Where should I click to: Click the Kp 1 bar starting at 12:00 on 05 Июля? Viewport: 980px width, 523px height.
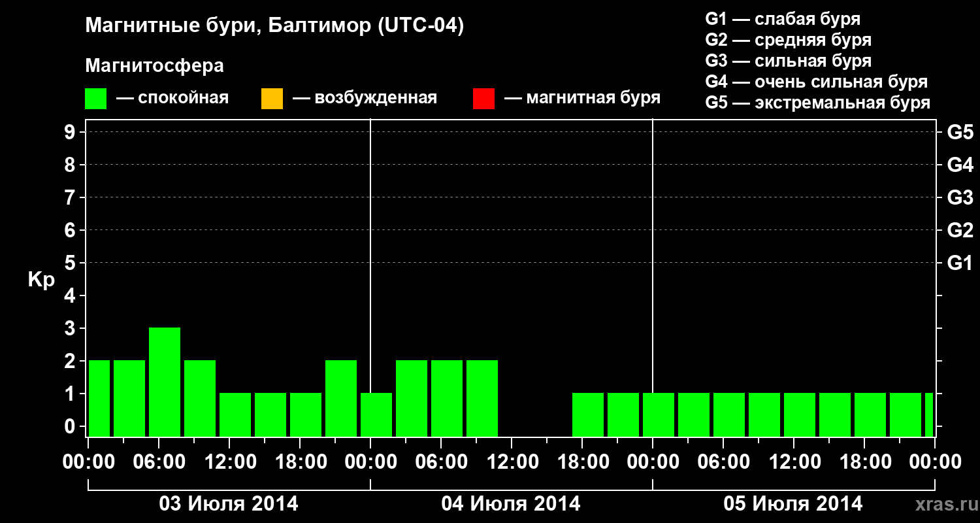tap(800, 414)
